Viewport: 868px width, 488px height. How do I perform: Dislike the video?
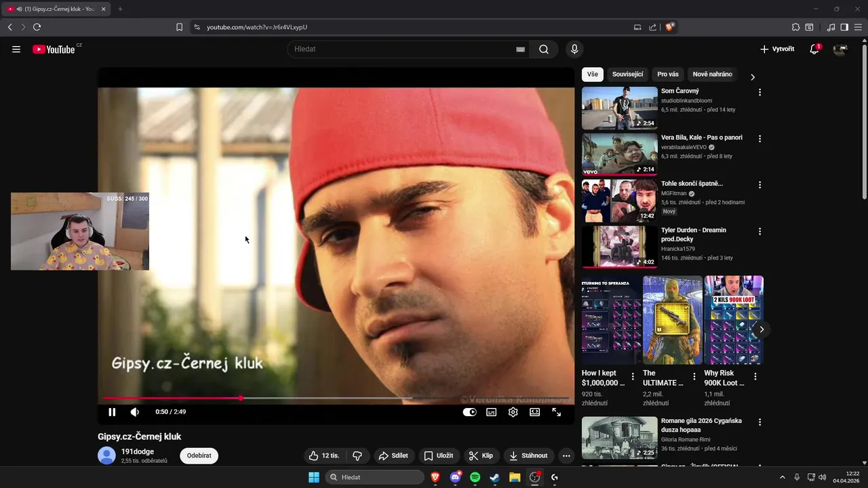point(357,455)
